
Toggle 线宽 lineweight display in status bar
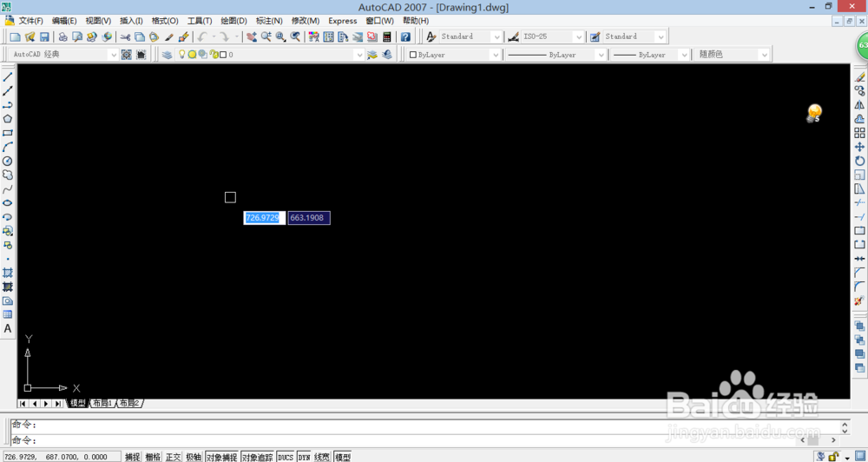[322, 457]
